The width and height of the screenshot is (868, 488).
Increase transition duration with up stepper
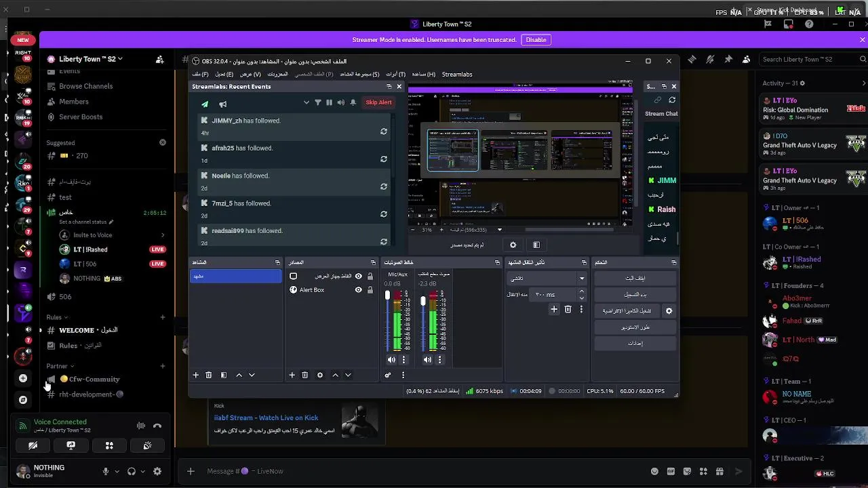tap(581, 291)
